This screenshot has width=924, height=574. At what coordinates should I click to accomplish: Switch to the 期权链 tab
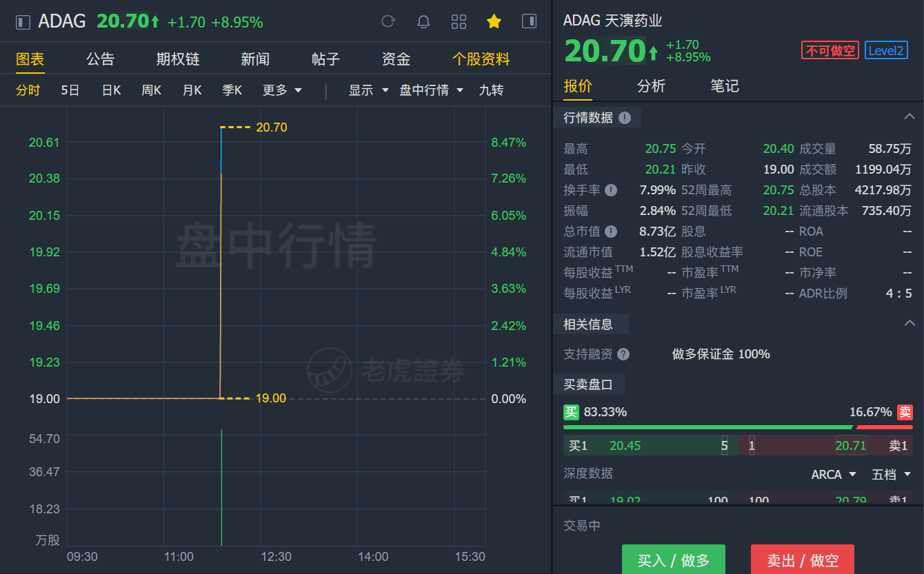point(178,59)
